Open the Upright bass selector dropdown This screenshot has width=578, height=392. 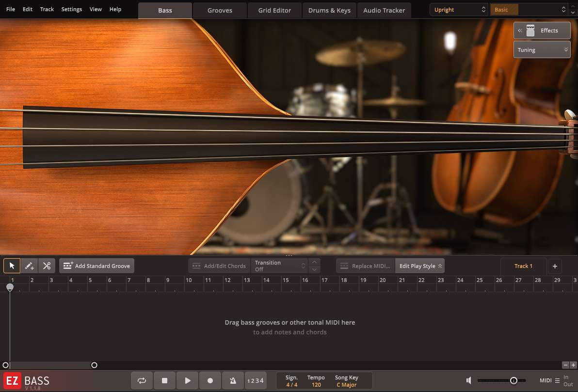(x=458, y=9)
